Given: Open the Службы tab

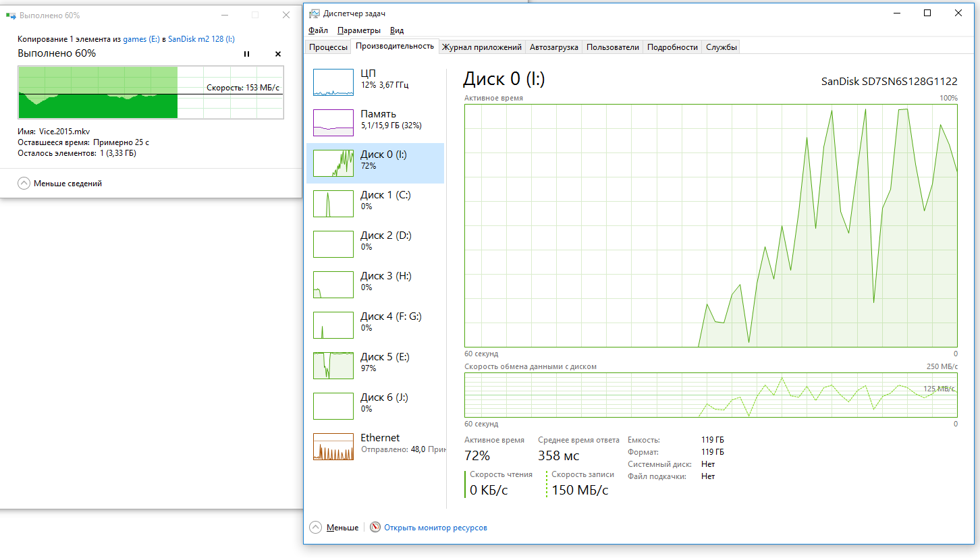Looking at the screenshot, I should click(722, 47).
